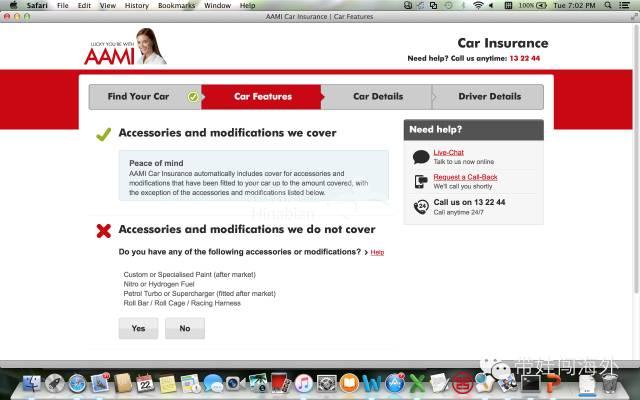Open the Apple menu
The height and width of the screenshot is (400, 640).
click(x=13, y=5)
